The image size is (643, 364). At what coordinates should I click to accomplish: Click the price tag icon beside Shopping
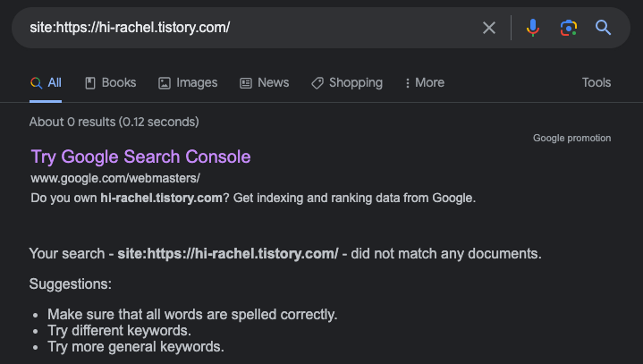coord(317,83)
